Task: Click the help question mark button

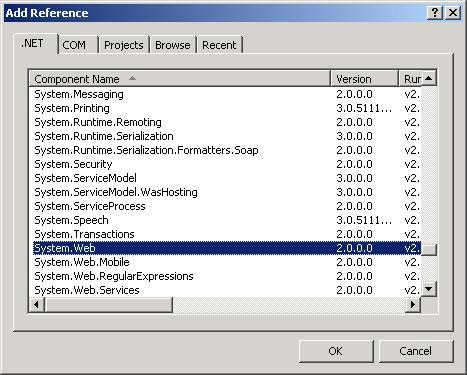Action: [x=435, y=13]
